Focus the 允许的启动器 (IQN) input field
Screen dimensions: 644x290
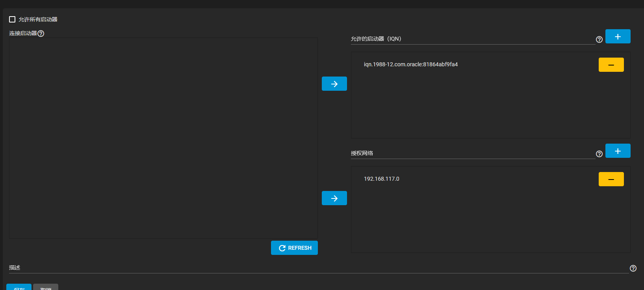(473, 39)
